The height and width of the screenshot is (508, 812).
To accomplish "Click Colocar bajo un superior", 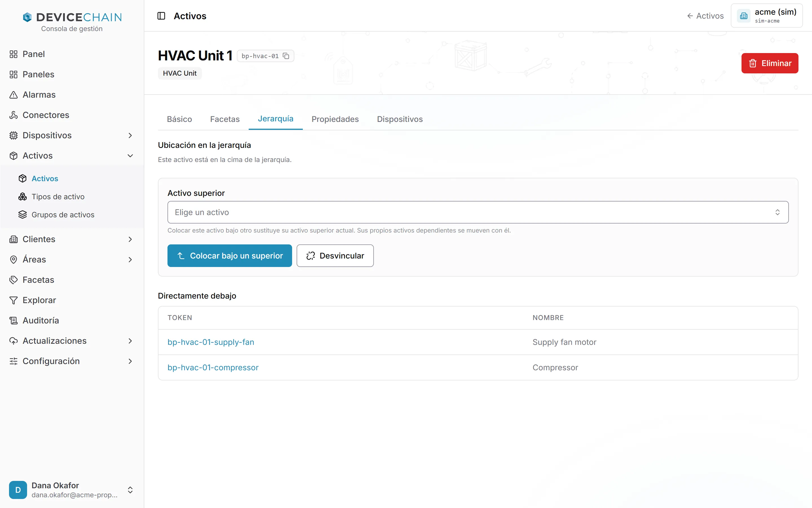I will (230, 256).
